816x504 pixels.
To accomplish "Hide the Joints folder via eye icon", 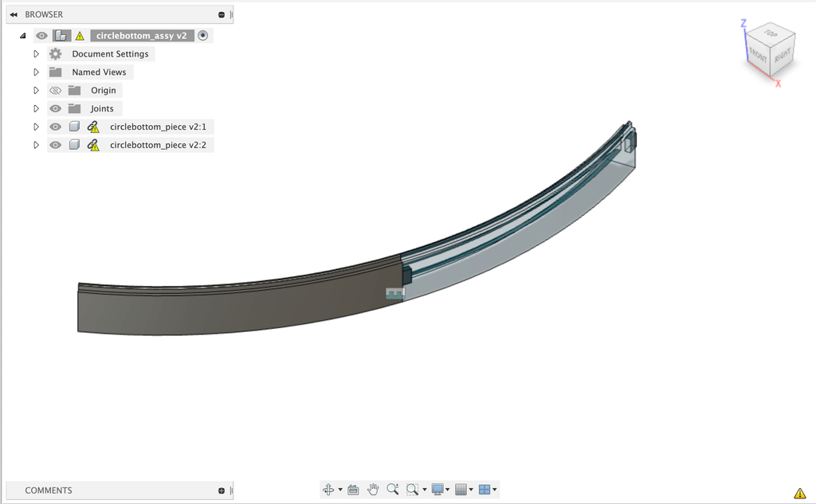I will tap(55, 109).
